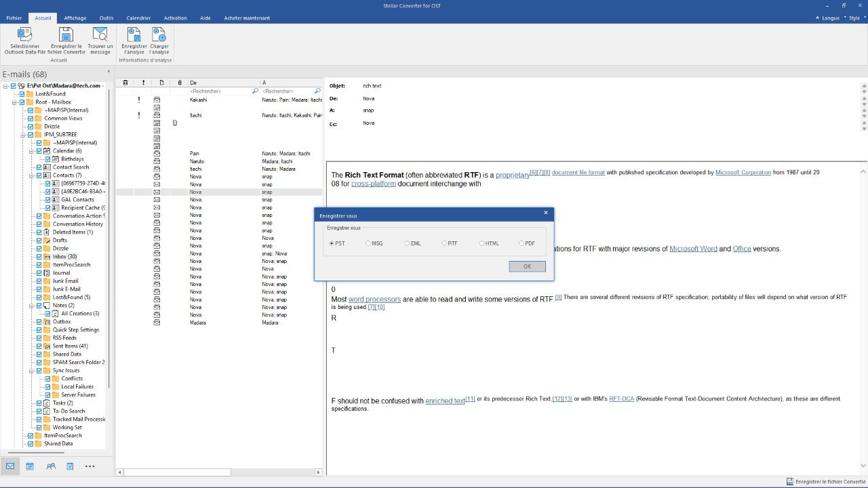
Task: Click search magnifier in De column
Action: pyautogui.click(x=255, y=91)
